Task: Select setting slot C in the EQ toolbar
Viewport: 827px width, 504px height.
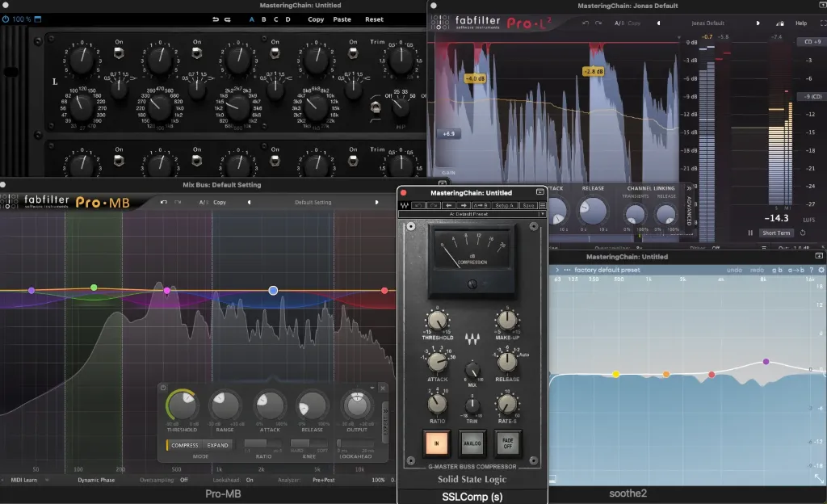Action: 276,19
